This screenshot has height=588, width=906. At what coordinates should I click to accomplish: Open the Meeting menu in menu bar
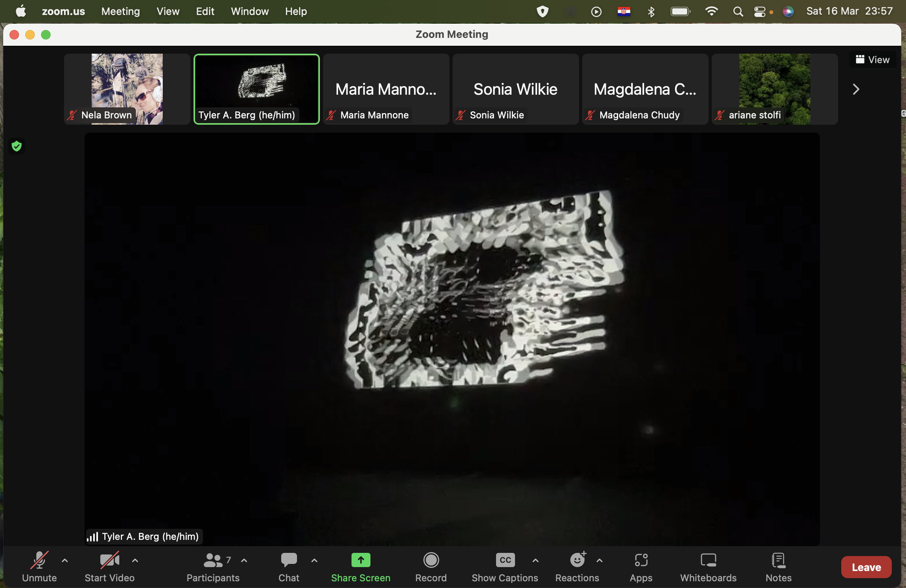coord(120,11)
